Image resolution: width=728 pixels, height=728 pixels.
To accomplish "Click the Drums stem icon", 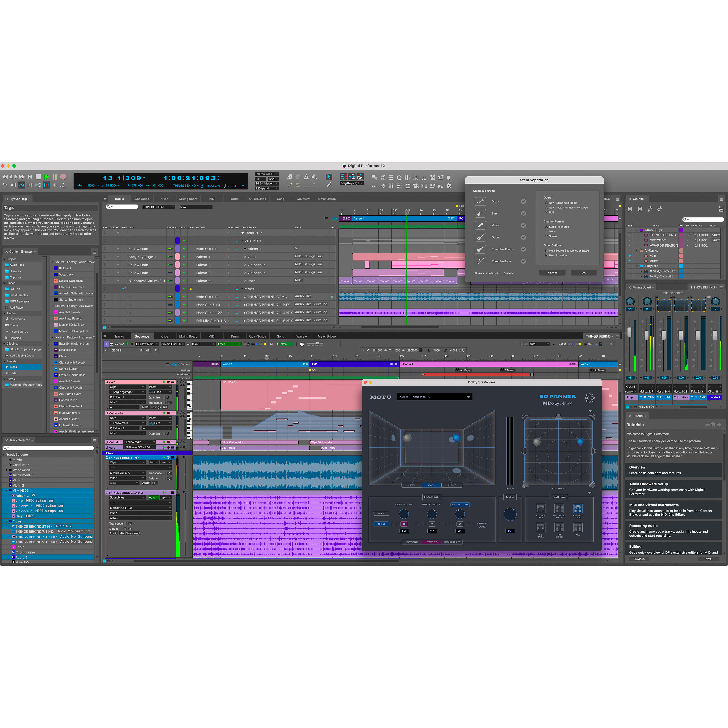I will pos(480,202).
